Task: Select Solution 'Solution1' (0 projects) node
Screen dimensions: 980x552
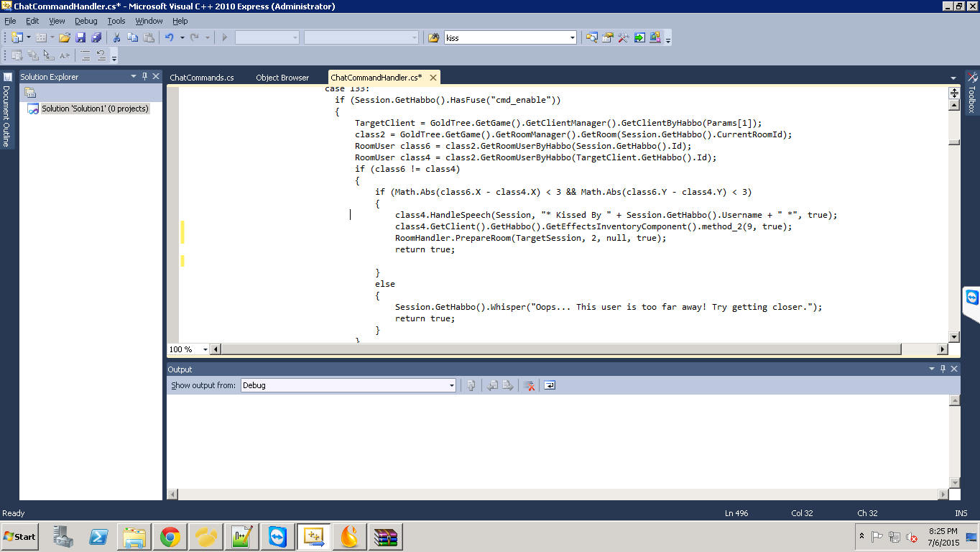Action: pyautogui.click(x=95, y=109)
